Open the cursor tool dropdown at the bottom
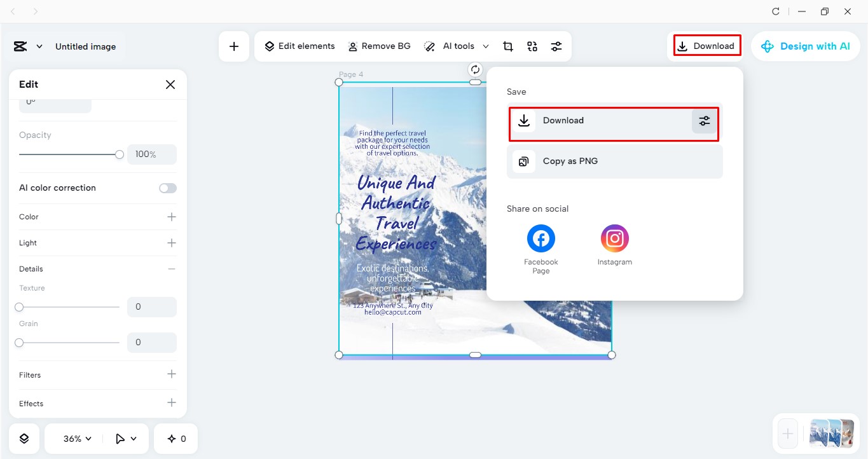 pos(125,438)
